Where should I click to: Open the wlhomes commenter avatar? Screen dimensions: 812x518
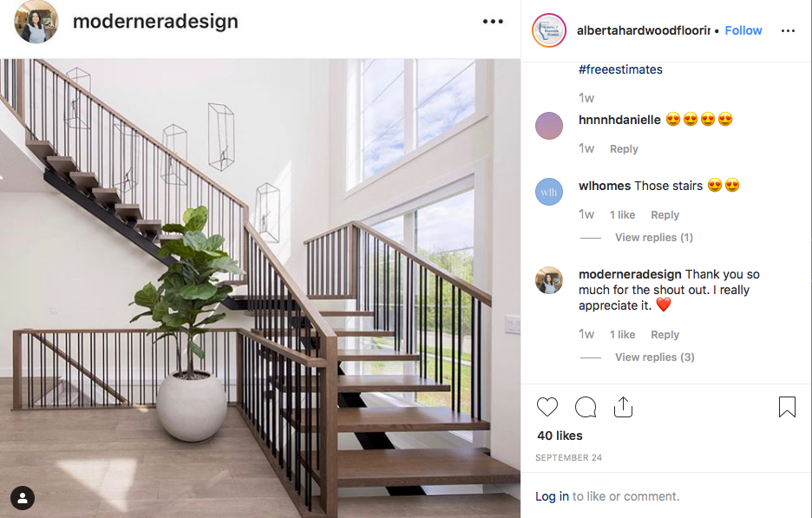[x=549, y=192]
